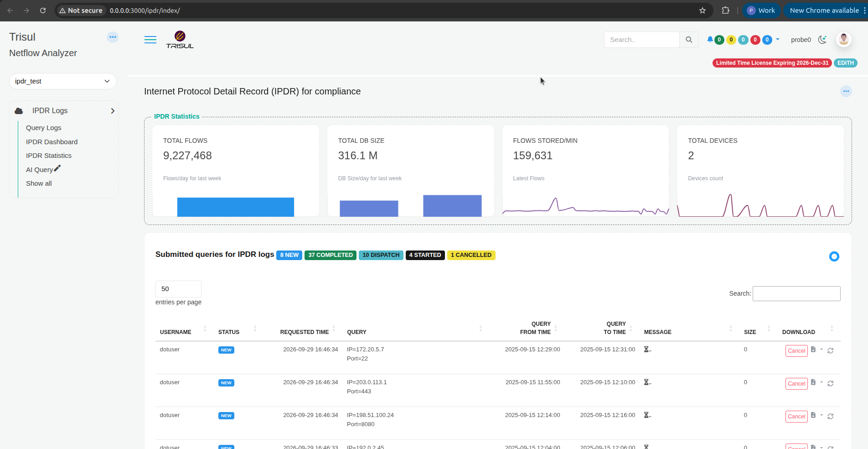The height and width of the screenshot is (449, 868).
Task: Click the Trisul logo
Action: click(x=180, y=40)
